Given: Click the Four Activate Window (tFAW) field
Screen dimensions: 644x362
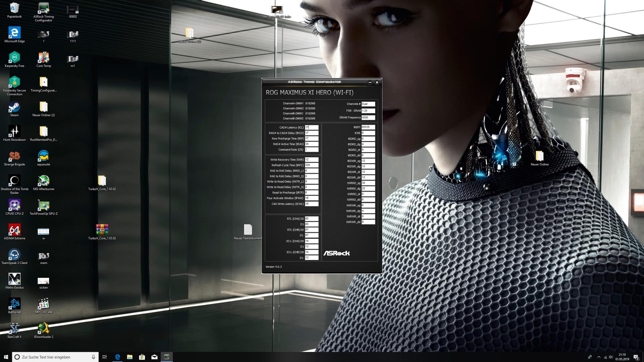Looking at the screenshot, I should 312,198.
